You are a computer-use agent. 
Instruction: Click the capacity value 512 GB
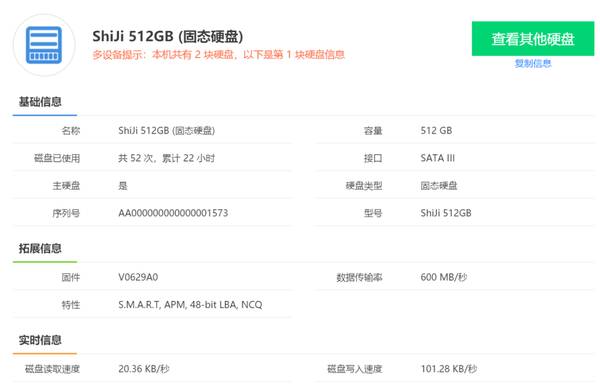coord(436,130)
